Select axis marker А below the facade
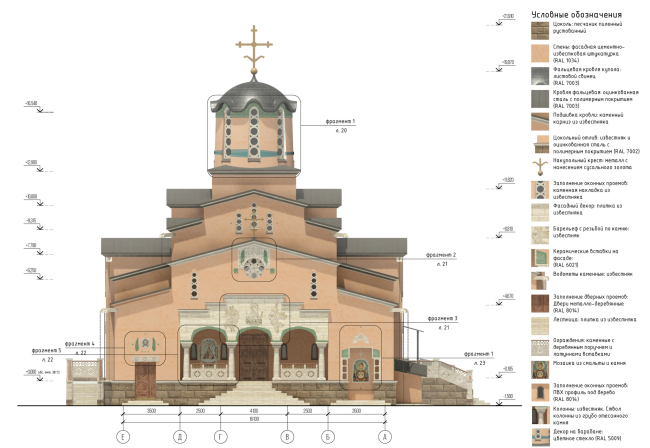 (x=384, y=436)
